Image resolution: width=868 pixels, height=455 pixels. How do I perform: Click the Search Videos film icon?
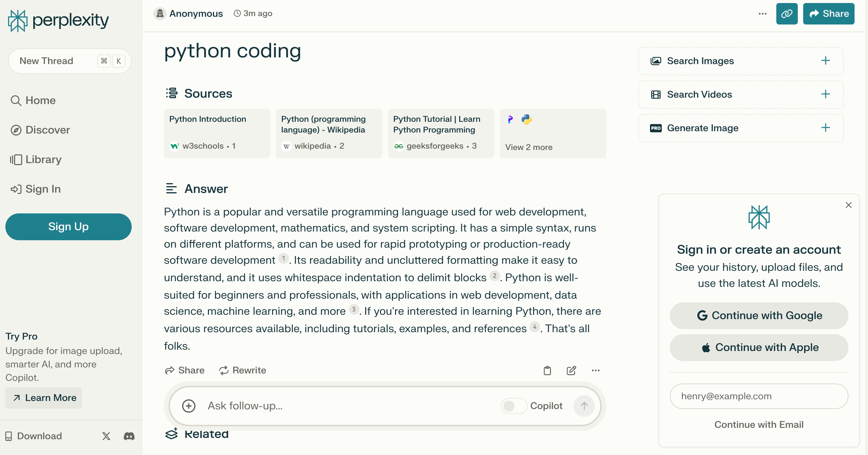click(x=656, y=95)
